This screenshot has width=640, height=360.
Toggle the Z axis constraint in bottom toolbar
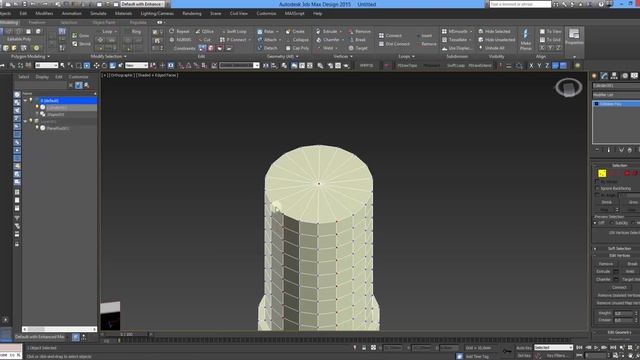[x=547, y=65]
